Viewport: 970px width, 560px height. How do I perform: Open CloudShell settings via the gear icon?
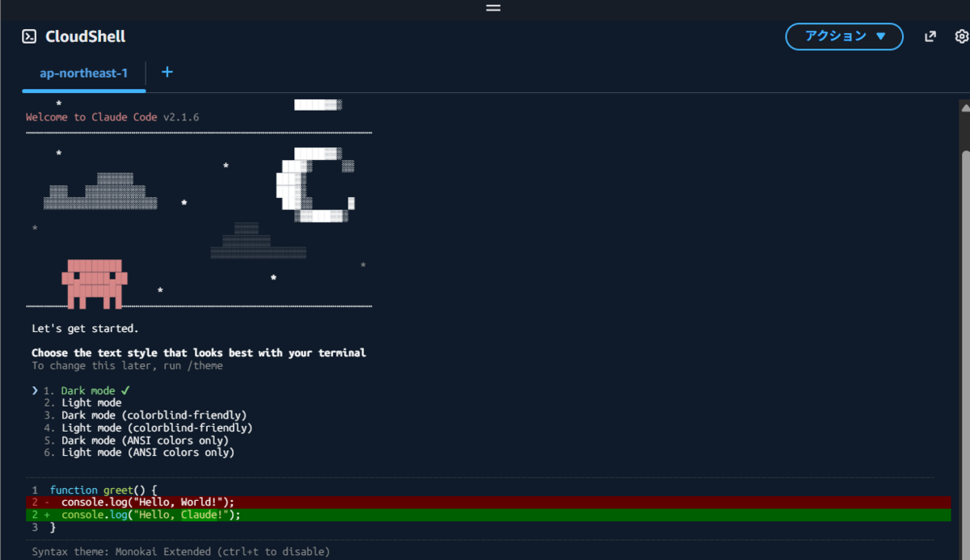click(961, 36)
